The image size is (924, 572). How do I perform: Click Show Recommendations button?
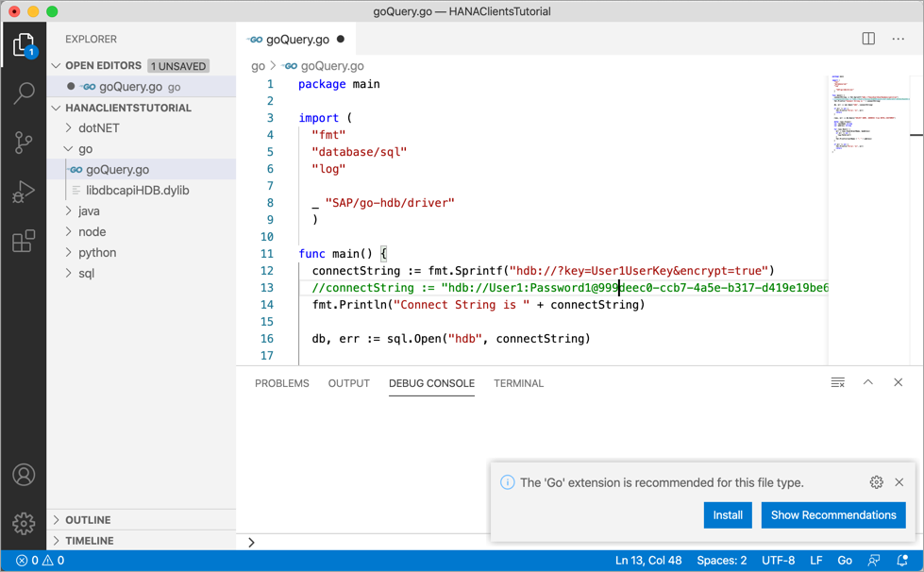click(x=833, y=514)
